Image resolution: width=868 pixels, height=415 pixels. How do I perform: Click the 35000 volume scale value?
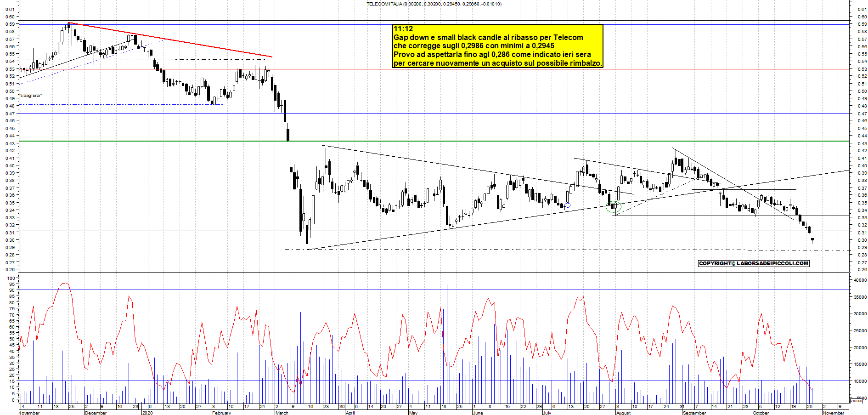coord(860,297)
